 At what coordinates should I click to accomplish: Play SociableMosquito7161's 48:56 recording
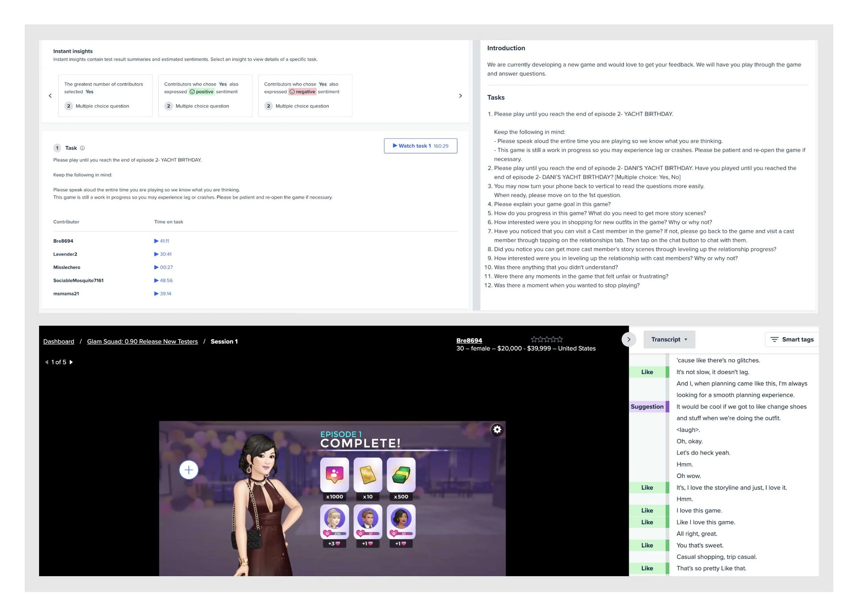[x=163, y=280]
